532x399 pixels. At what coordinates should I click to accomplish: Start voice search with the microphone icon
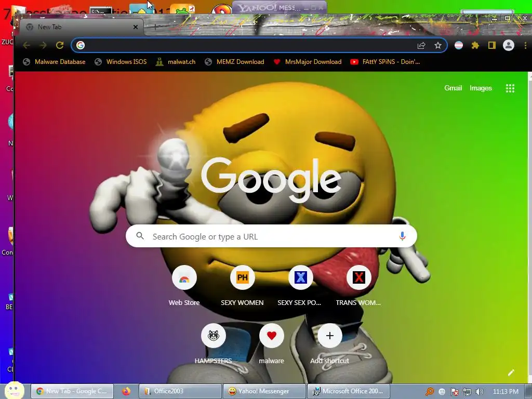click(403, 236)
